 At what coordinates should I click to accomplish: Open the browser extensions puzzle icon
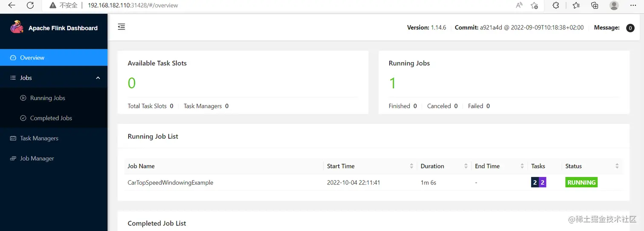555,6
